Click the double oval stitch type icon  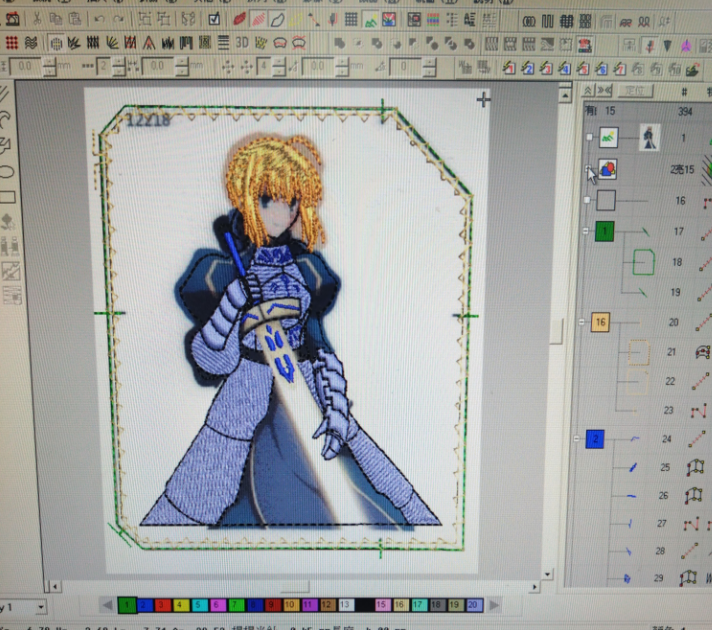tap(529, 21)
